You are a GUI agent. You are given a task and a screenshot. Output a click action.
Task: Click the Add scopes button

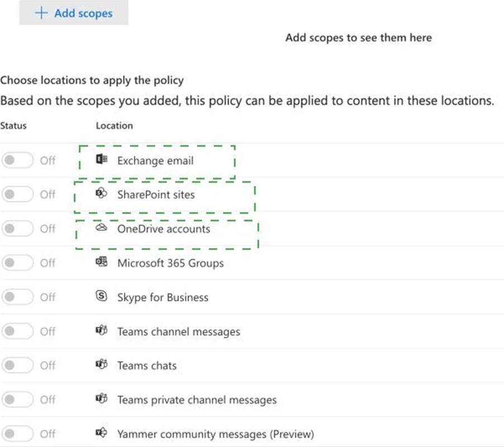click(x=74, y=13)
